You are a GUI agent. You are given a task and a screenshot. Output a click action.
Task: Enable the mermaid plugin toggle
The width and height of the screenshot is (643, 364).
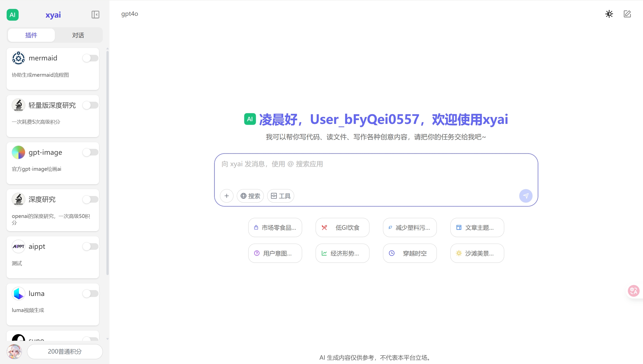(x=90, y=58)
